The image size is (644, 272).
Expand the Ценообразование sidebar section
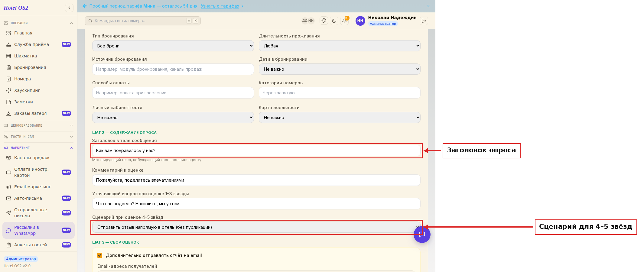tap(39, 125)
